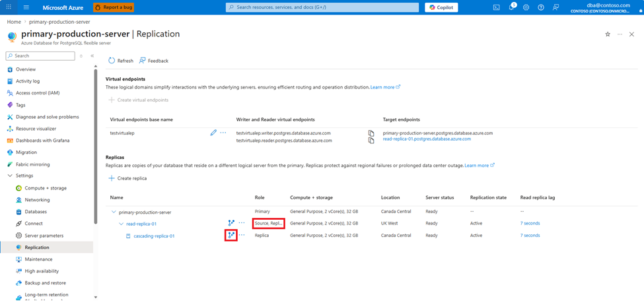The height and width of the screenshot is (301, 644).
Task: Go to Home breadcrumb
Action: click(14, 22)
